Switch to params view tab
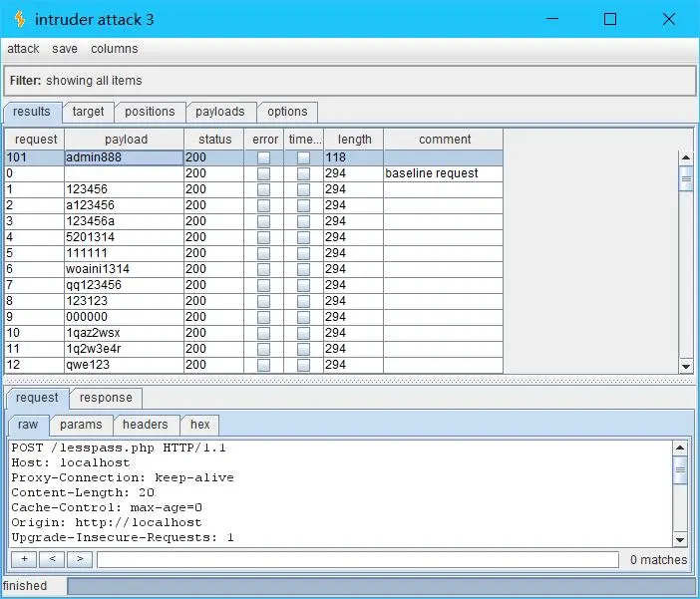The image size is (700, 599). point(81,425)
